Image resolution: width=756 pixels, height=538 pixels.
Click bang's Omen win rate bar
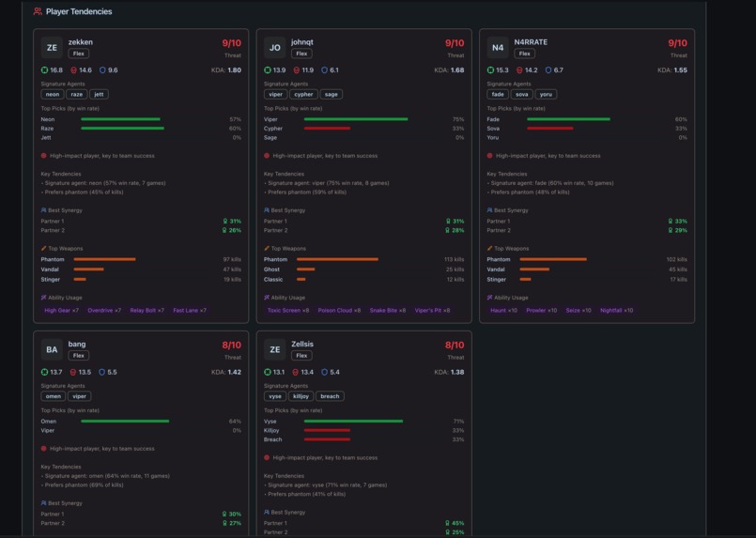(x=125, y=422)
